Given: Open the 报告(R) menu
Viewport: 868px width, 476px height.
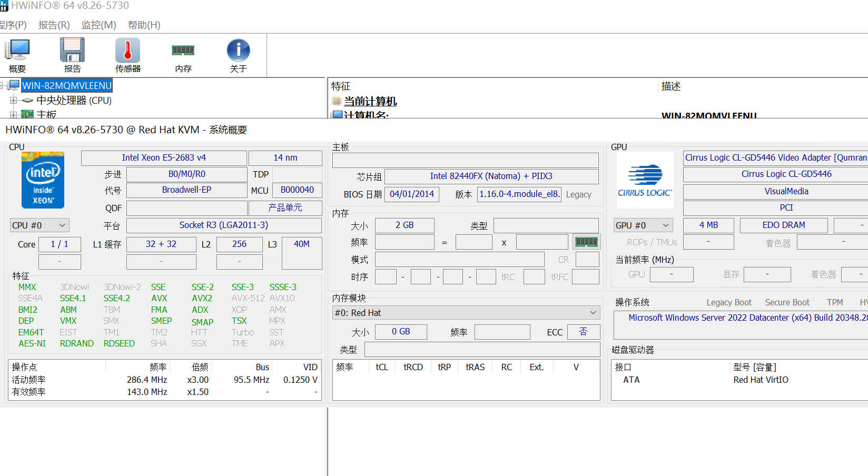Looking at the screenshot, I should point(54,25).
